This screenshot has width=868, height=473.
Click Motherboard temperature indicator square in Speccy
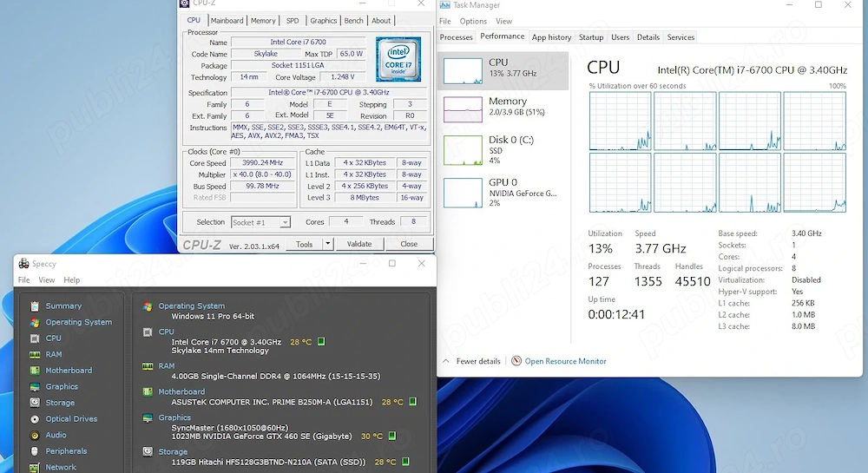pyautogui.click(x=413, y=402)
